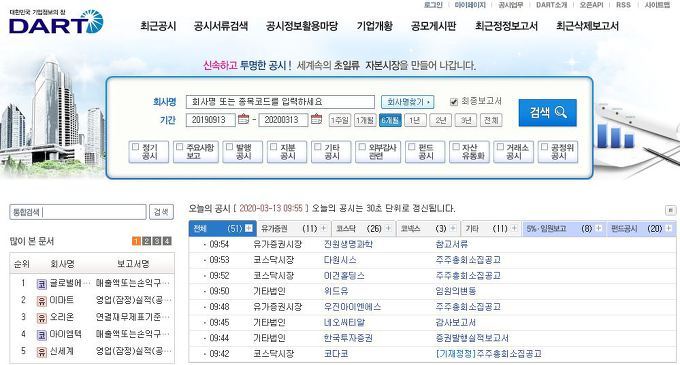Toggle the 최종보고서 checkbox
The image size is (680, 365).
454,102
